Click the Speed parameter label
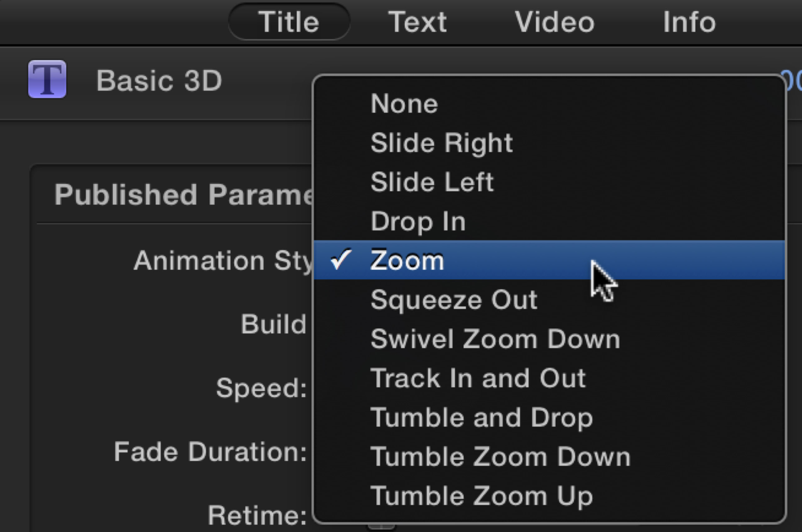802x532 pixels. click(x=261, y=388)
